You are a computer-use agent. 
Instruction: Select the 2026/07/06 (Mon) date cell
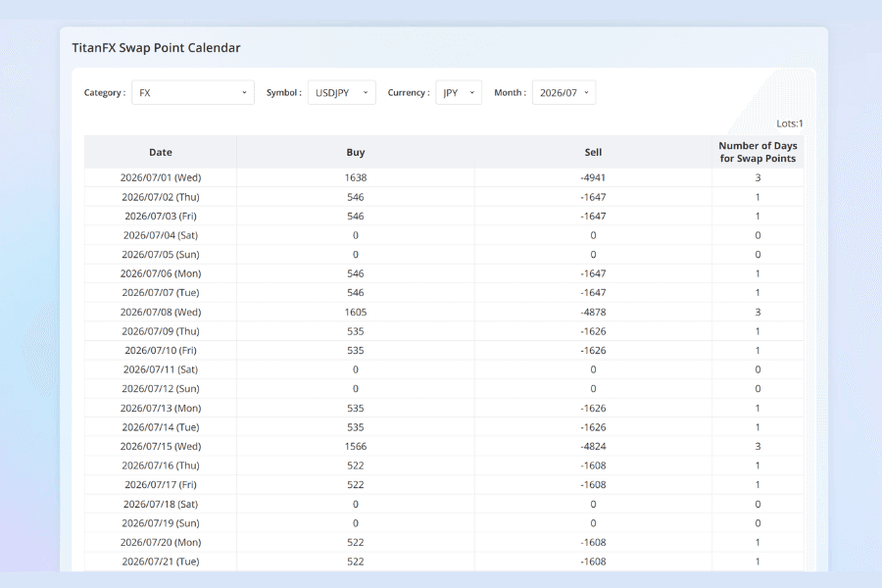(161, 273)
